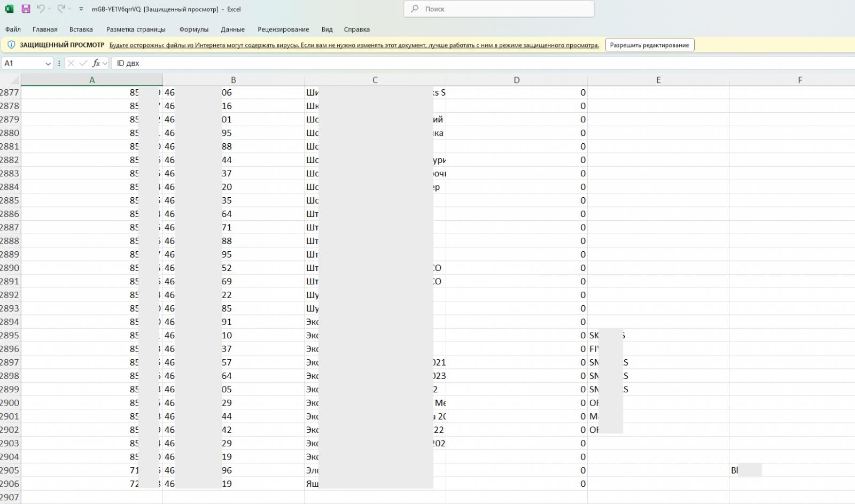
Task: Click cell E2895 starting with SK
Action: tap(658, 335)
